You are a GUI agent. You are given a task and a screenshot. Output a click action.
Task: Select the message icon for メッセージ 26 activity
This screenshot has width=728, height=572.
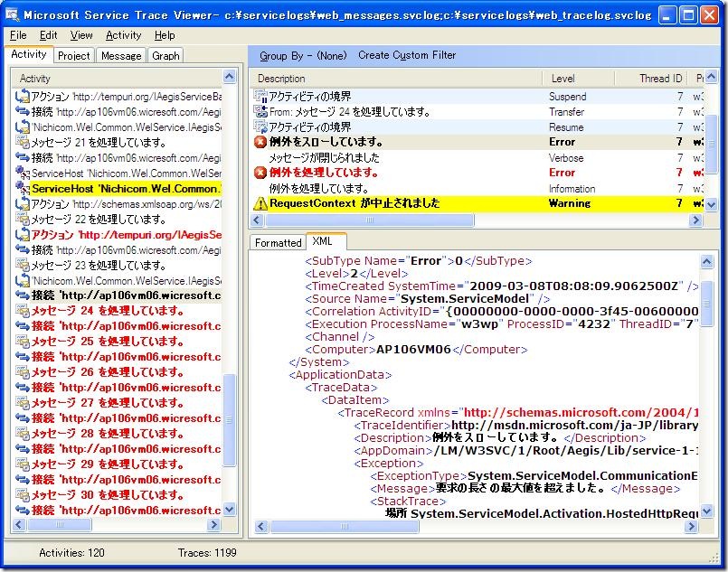click(23, 371)
